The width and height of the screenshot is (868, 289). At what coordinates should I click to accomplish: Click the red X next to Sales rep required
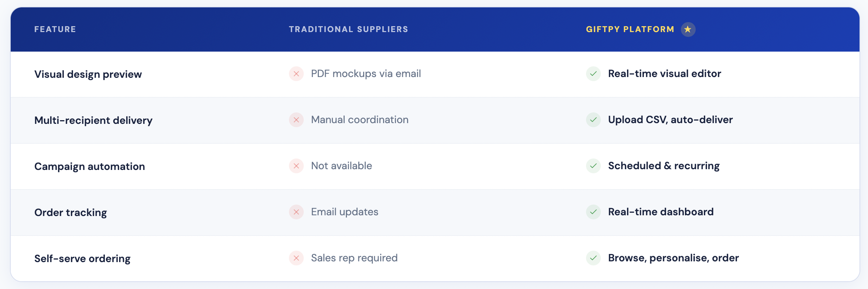pos(296,258)
